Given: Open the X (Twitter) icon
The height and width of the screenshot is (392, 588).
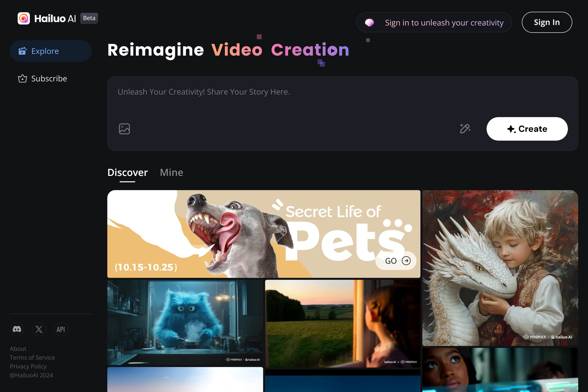Looking at the screenshot, I should pyautogui.click(x=39, y=329).
